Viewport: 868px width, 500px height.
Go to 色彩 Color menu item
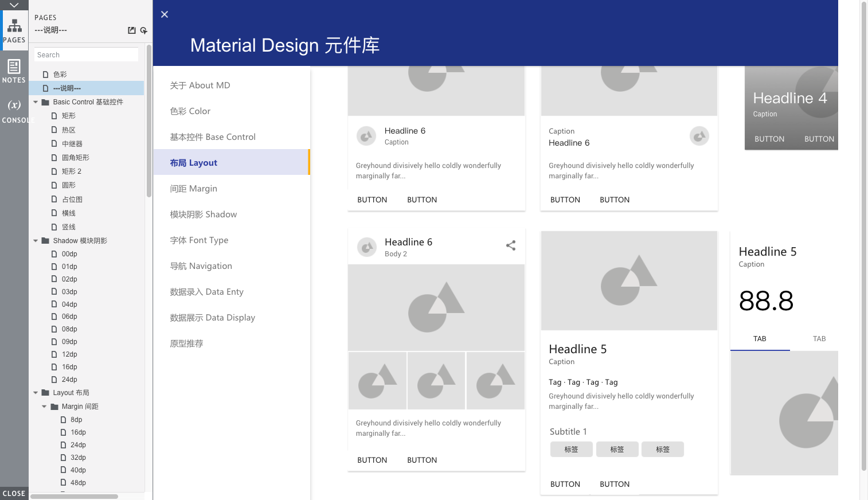pyautogui.click(x=232, y=111)
